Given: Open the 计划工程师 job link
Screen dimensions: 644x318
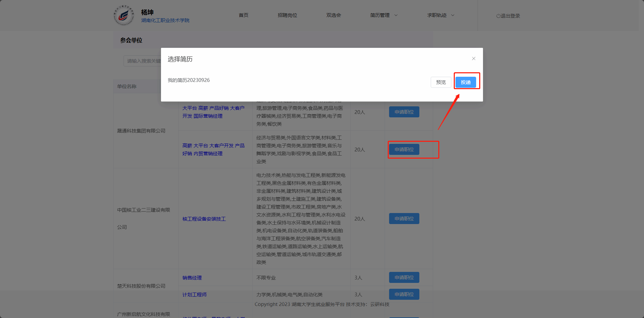Looking at the screenshot, I should point(194,295).
